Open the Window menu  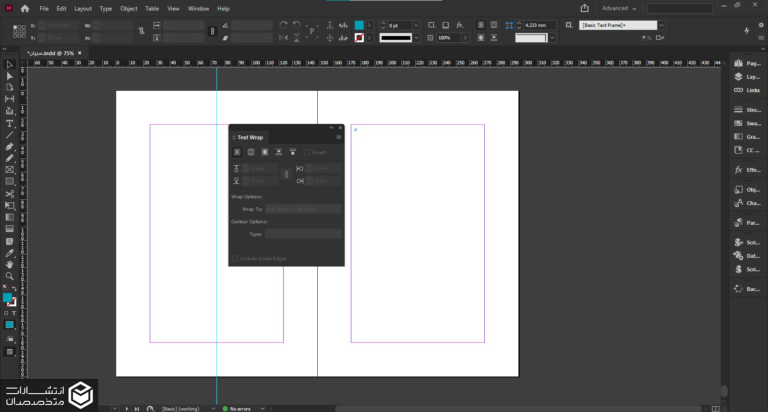click(x=199, y=8)
